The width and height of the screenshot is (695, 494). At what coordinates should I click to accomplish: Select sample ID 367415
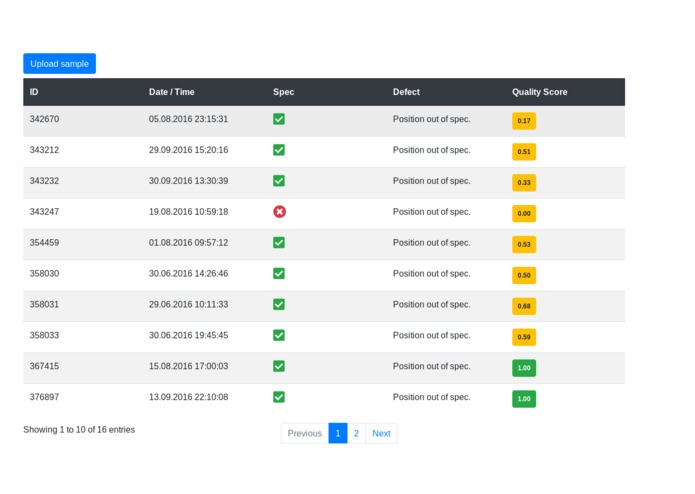tap(44, 366)
